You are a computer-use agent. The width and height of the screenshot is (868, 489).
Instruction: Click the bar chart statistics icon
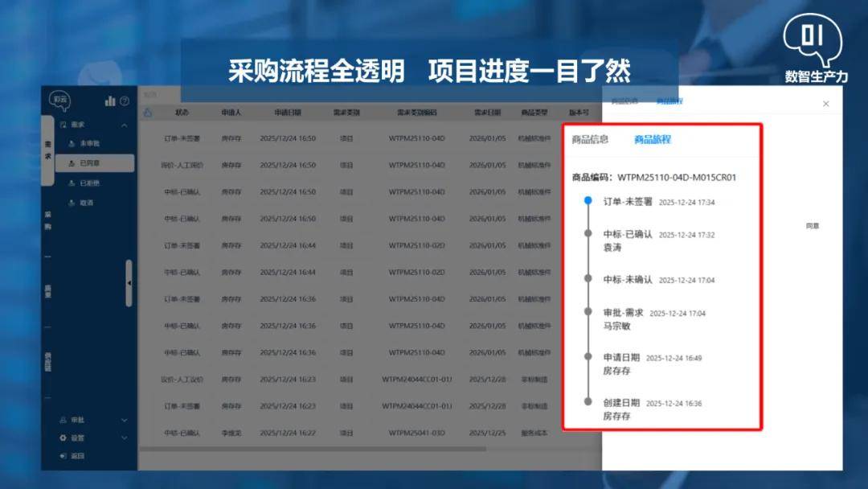point(110,101)
